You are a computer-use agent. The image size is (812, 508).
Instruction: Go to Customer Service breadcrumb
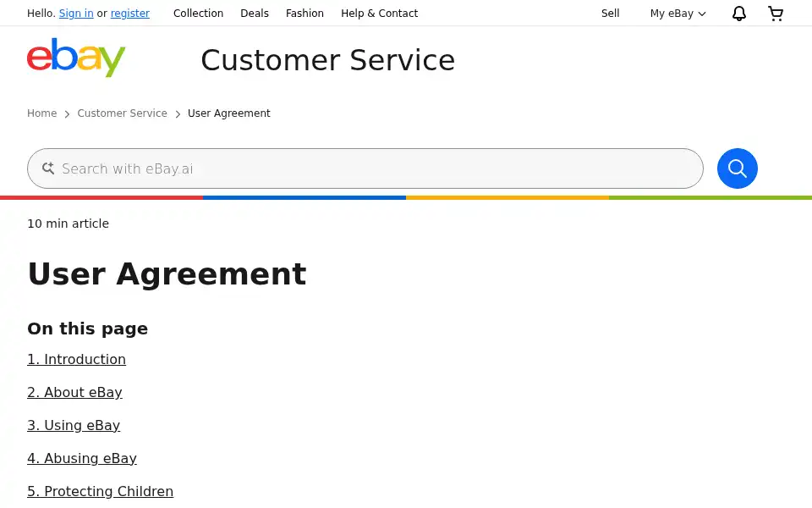click(122, 113)
